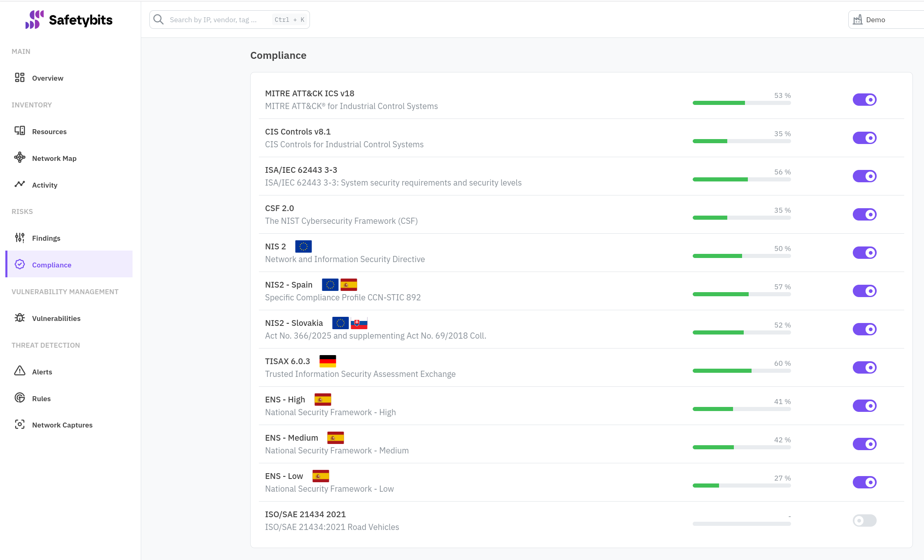Disable the NIS 2 directive toggle
924x560 pixels.
[x=864, y=253]
